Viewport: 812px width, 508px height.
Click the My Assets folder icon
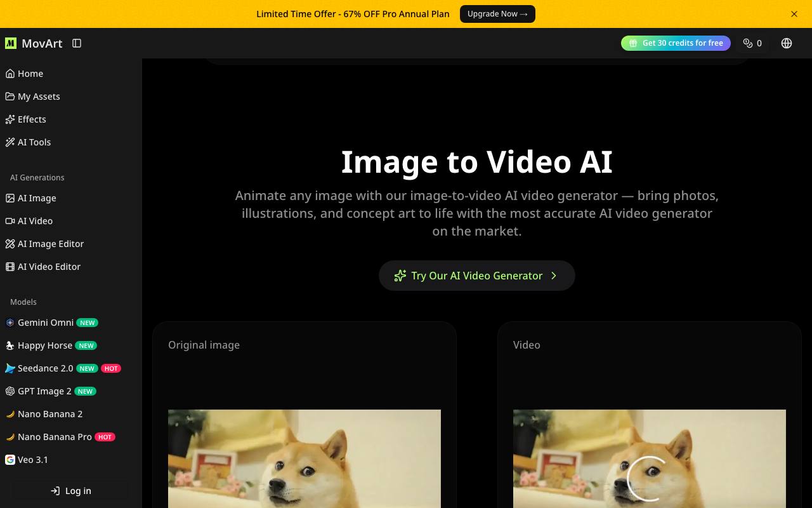pyautogui.click(x=10, y=97)
